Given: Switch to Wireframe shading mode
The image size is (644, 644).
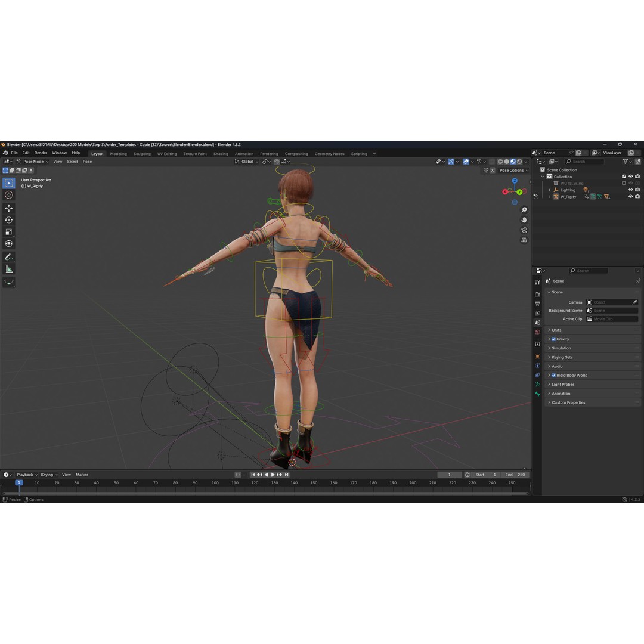Looking at the screenshot, I should 500,162.
